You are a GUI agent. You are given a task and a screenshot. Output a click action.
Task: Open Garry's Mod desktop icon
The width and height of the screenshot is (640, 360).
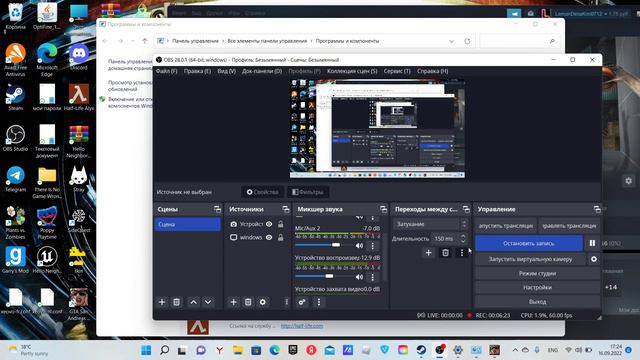click(16, 260)
